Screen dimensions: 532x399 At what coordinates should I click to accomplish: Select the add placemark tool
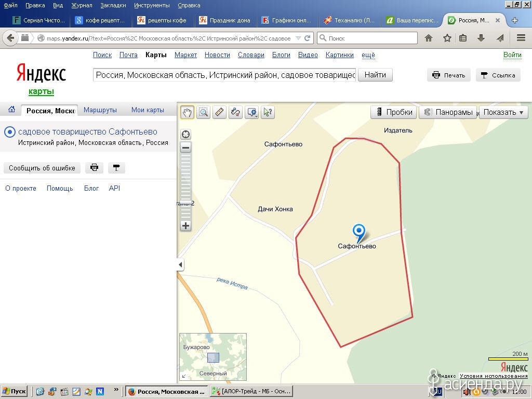coord(252,112)
